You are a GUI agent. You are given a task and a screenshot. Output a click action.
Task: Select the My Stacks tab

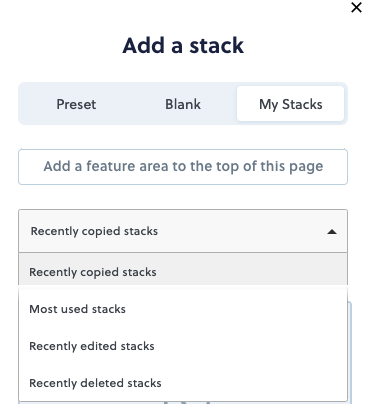[290, 104]
